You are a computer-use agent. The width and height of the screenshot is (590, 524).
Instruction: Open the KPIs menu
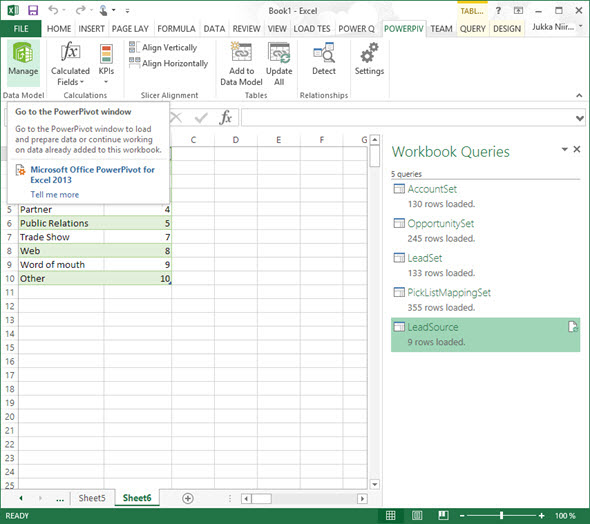pos(106,64)
